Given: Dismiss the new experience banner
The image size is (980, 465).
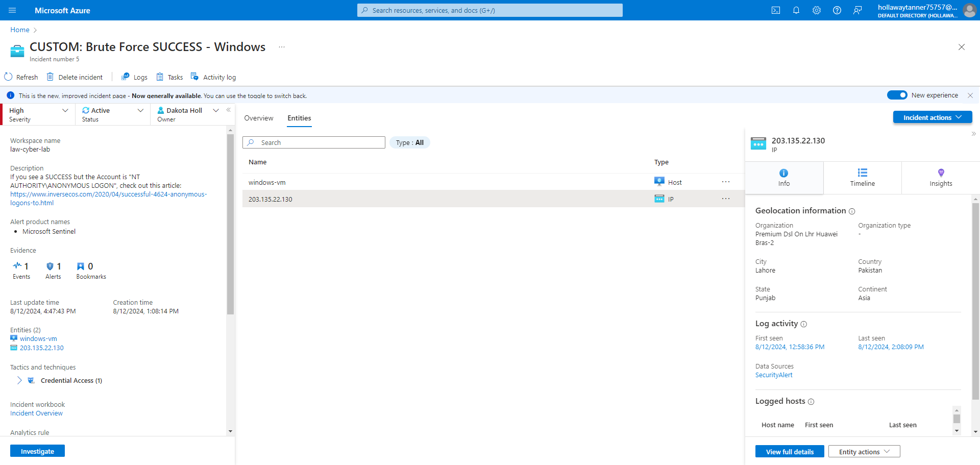Looking at the screenshot, I should coord(970,95).
